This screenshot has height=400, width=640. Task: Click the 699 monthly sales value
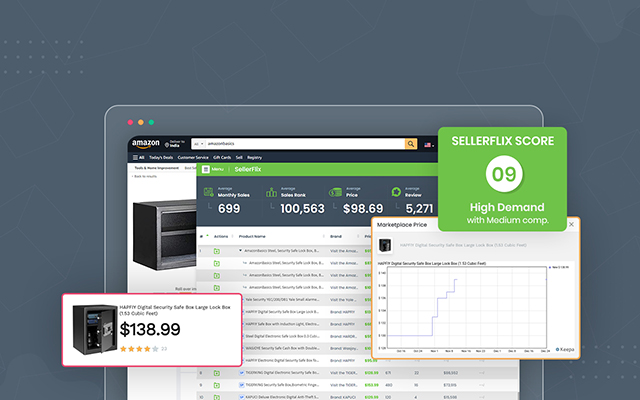pos(229,209)
